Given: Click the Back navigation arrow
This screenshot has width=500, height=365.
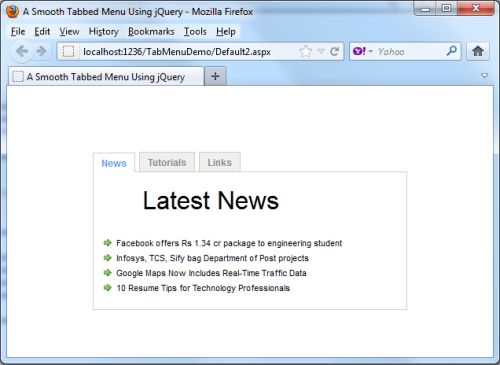Looking at the screenshot, I should 22,51.
